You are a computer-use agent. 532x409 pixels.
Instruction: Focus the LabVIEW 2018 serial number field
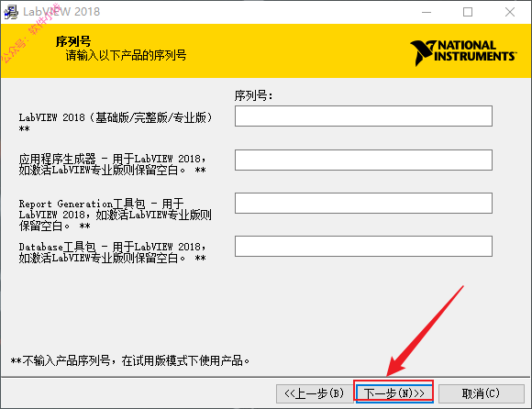(363, 116)
